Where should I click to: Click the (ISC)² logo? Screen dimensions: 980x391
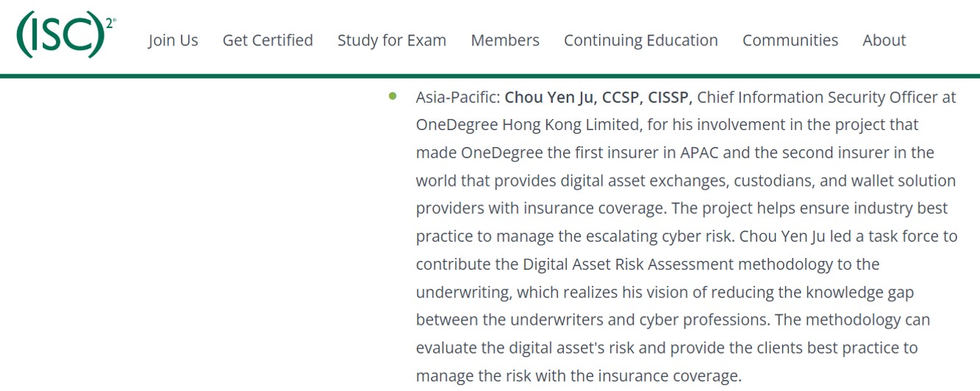pos(66,35)
